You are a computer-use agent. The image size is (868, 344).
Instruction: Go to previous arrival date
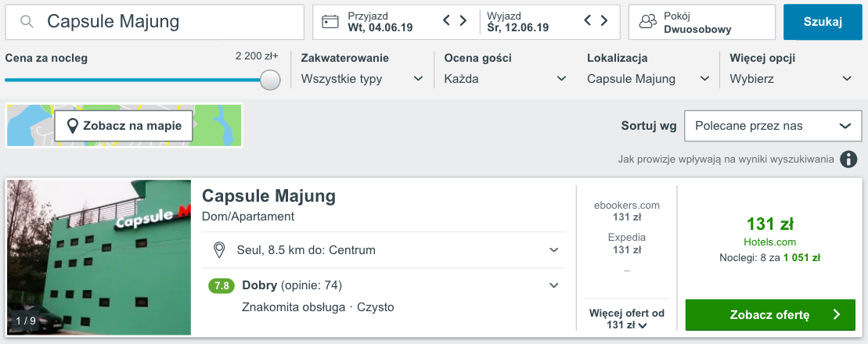click(447, 21)
